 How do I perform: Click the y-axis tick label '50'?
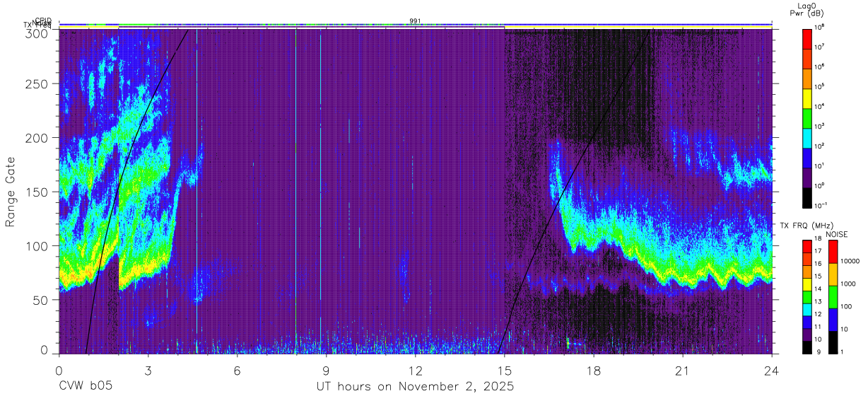pos(42,300)
